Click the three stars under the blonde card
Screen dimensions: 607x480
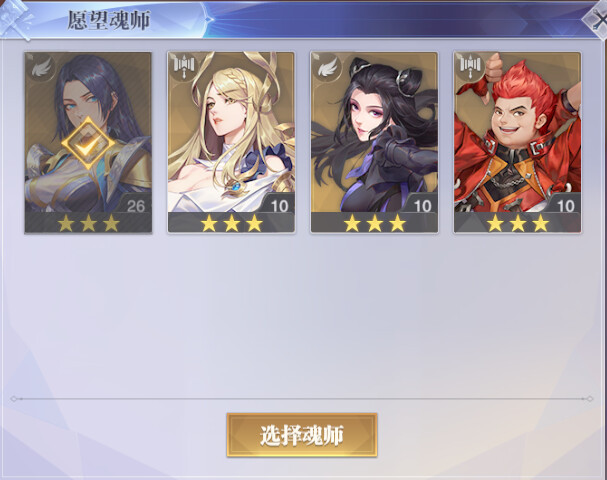pos(231,223)
